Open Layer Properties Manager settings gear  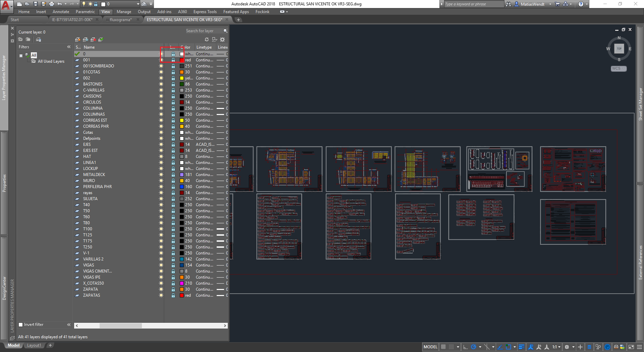pyautogui.click(x=222, y=39)
